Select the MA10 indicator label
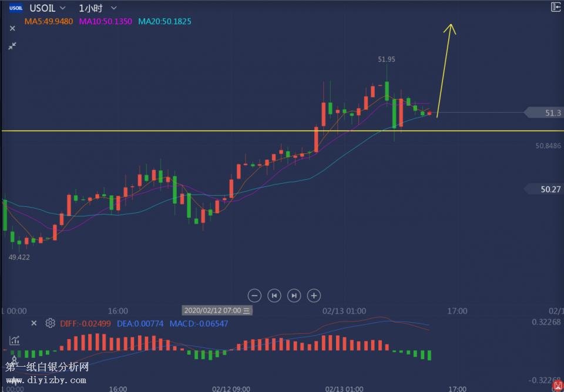The height and width of the screenshot is (392, 564). [105, 21]
